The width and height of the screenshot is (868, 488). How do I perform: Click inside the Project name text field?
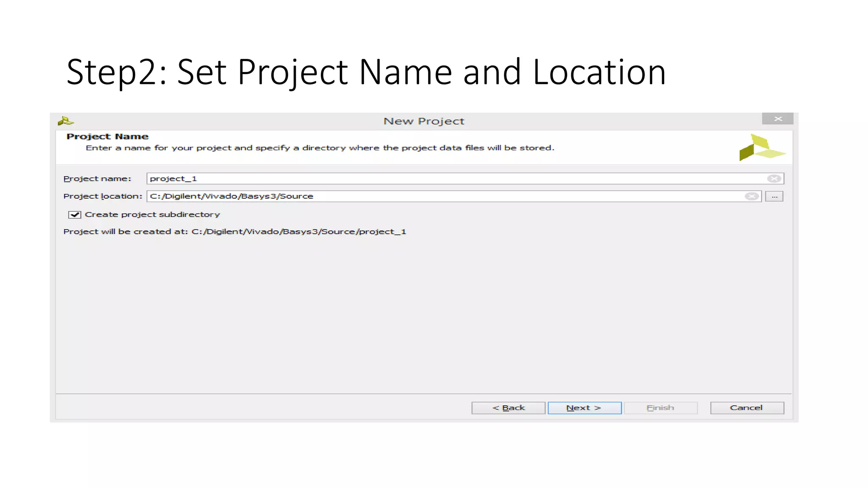(x=424, y=179)
